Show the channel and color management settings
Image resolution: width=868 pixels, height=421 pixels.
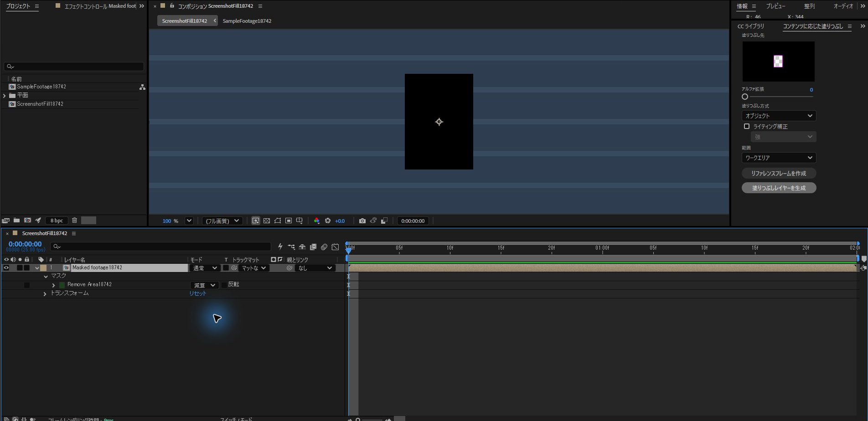pyautogui.click(x=317, y=221)
